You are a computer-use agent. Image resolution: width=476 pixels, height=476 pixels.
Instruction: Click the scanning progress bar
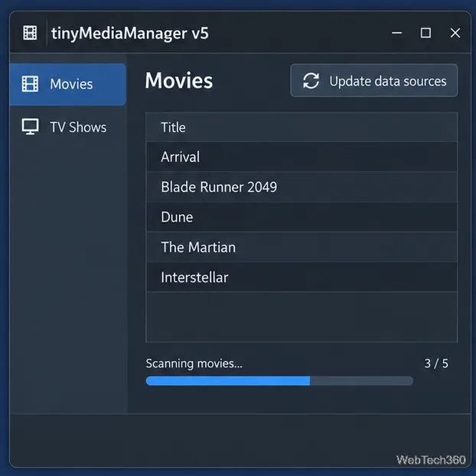click(x=279, y=380)
